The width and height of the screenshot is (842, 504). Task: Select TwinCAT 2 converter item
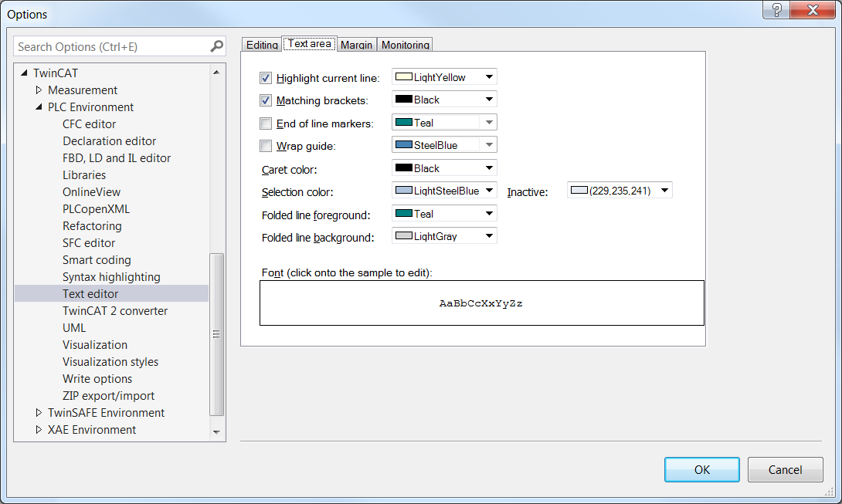point(115,311)
